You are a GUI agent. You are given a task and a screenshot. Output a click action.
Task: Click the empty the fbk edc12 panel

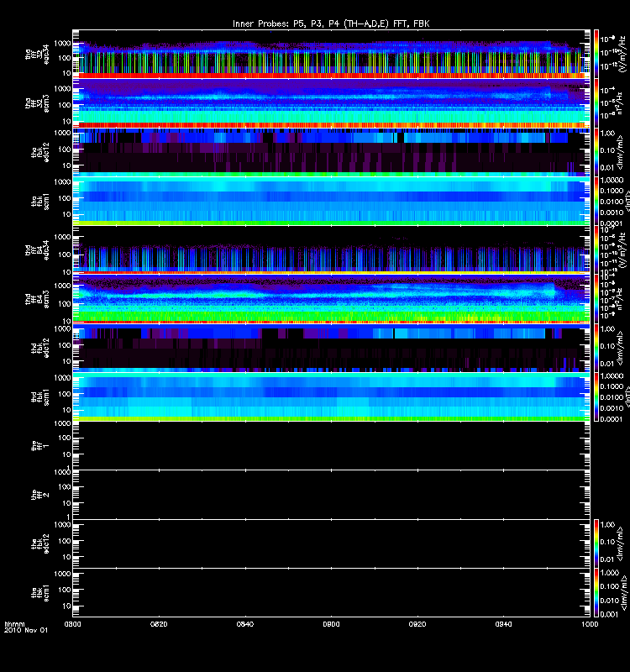coord(331,543)
